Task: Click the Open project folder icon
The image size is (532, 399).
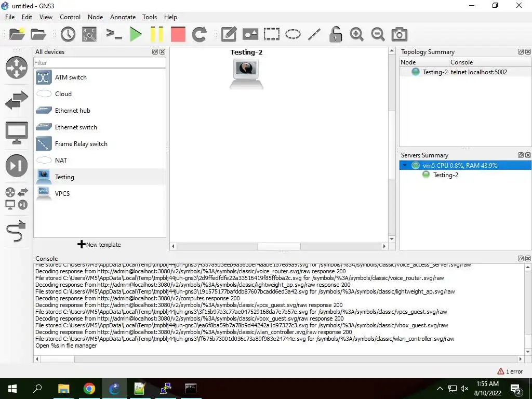Action: (x=38, y=34)
